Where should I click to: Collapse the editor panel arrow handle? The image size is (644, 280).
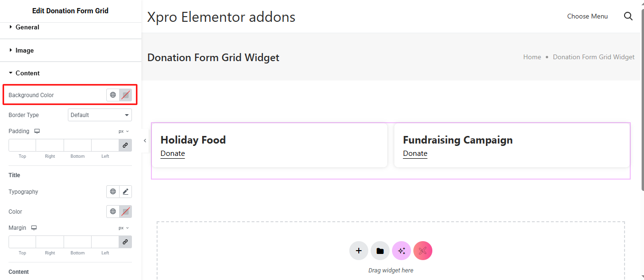click(145, 141)
